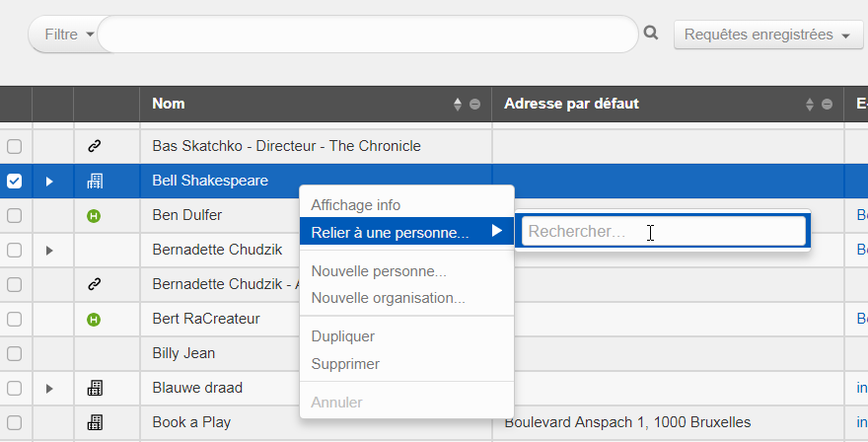This screenshot has width=868, height=442.
Task: Click the Rechercher input field
Action: pos(663,232)
